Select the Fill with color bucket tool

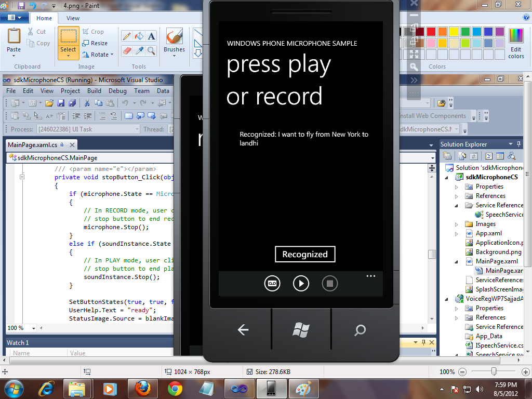(139, 36)
